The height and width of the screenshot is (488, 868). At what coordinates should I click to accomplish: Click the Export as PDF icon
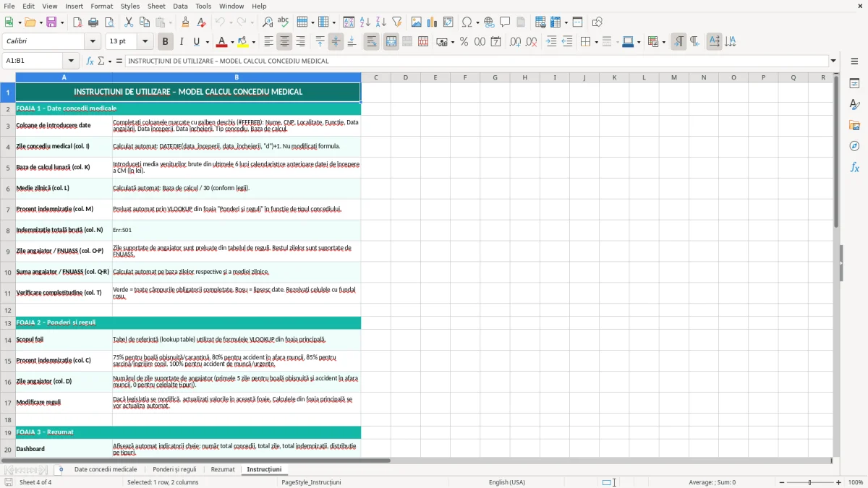pos(77,22)
